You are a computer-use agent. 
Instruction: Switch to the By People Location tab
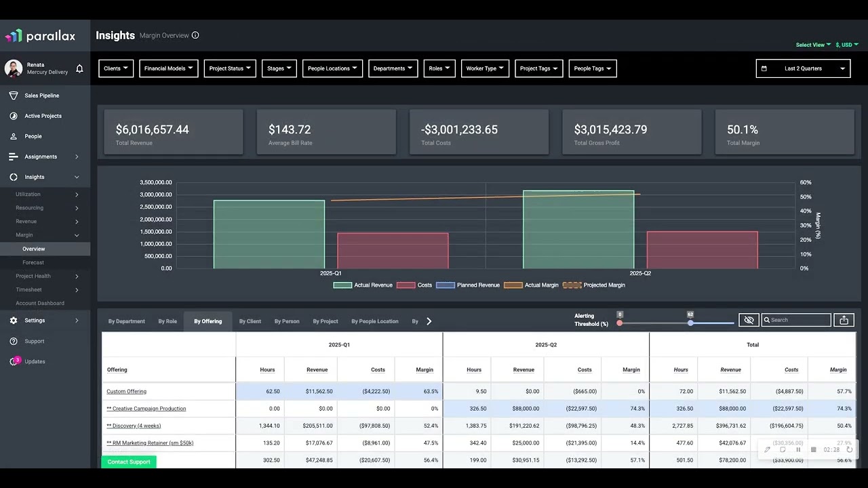tap(375, 321)
